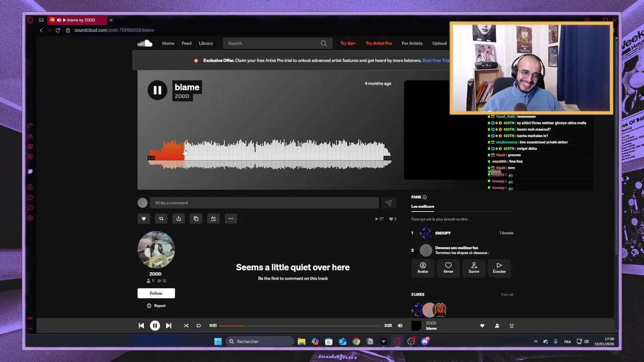644x362 pixels.
Task: Skip to previous track in bottom player
Action: tap(141, 326)
